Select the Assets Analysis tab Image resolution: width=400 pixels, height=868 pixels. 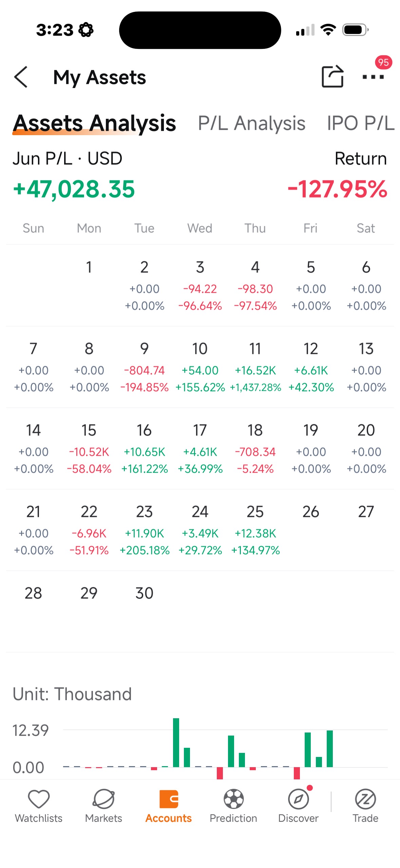coord(94,123)
